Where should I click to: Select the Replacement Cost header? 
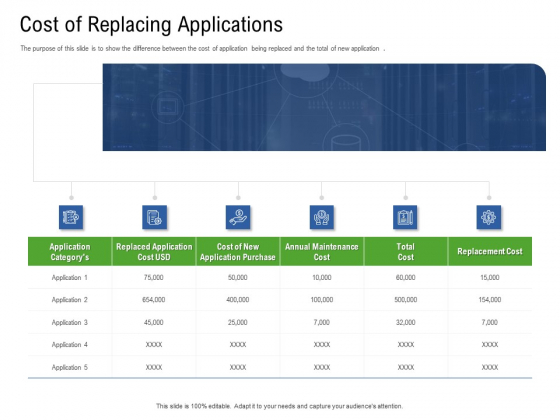(490, 251)
